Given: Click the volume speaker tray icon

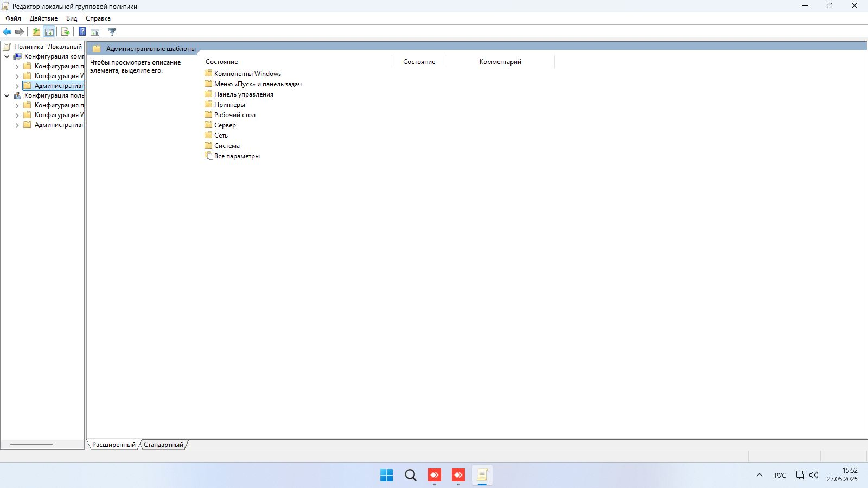Looking at the screenshot, I should 814,475.
